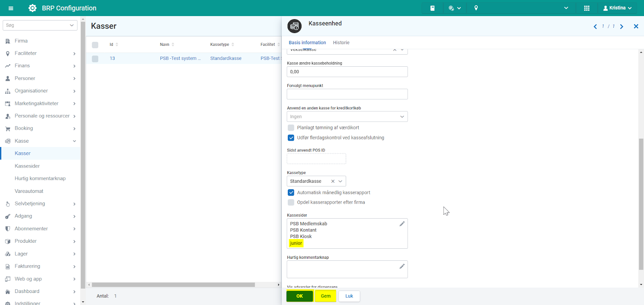The width and height of the screenshot is (644, 305).
Task: Open the Kassetype dropdown arrow
Action: (341, 181)
